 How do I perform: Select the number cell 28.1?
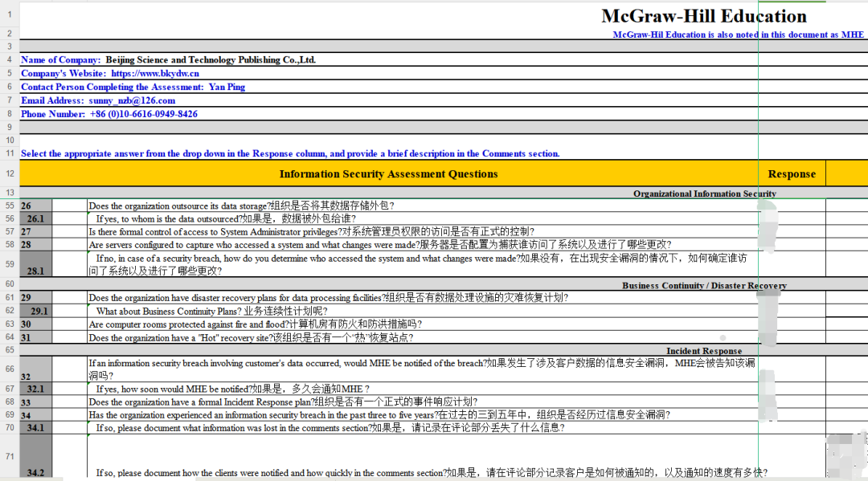click(x=36, y=264)
